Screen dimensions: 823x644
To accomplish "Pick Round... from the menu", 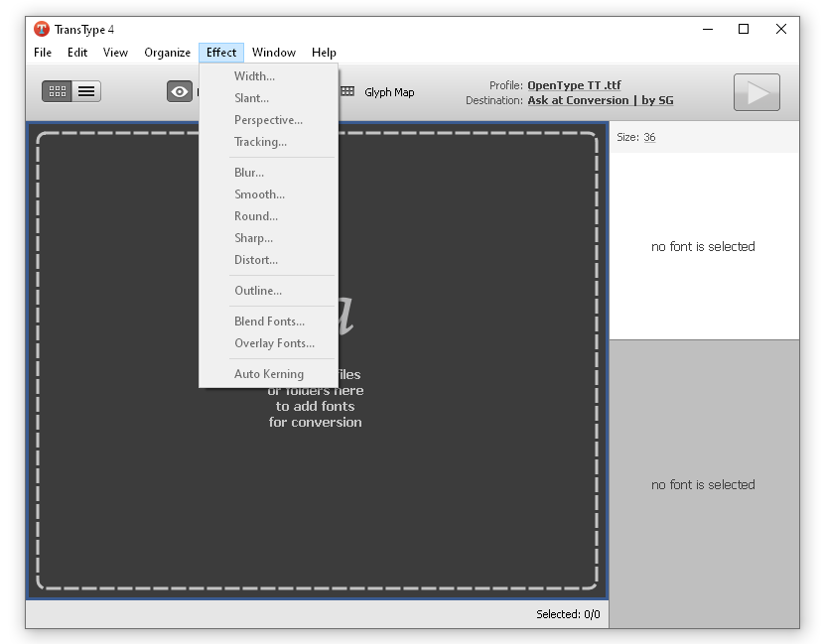I will point(268,216).
